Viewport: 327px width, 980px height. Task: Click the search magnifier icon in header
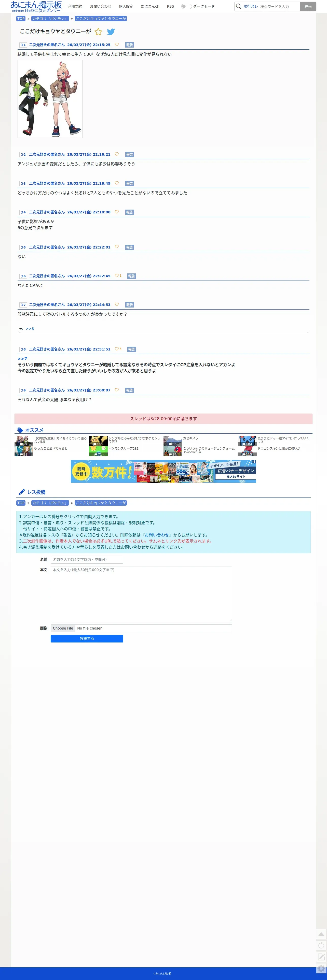239,6
